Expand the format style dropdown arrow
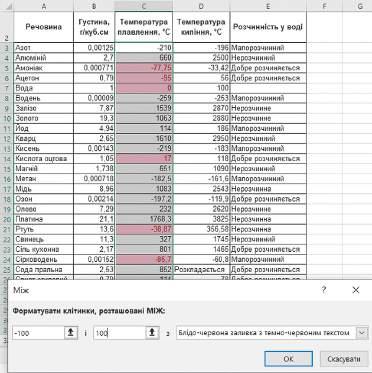Screen dimensions: 372x373 pos(362,333)
